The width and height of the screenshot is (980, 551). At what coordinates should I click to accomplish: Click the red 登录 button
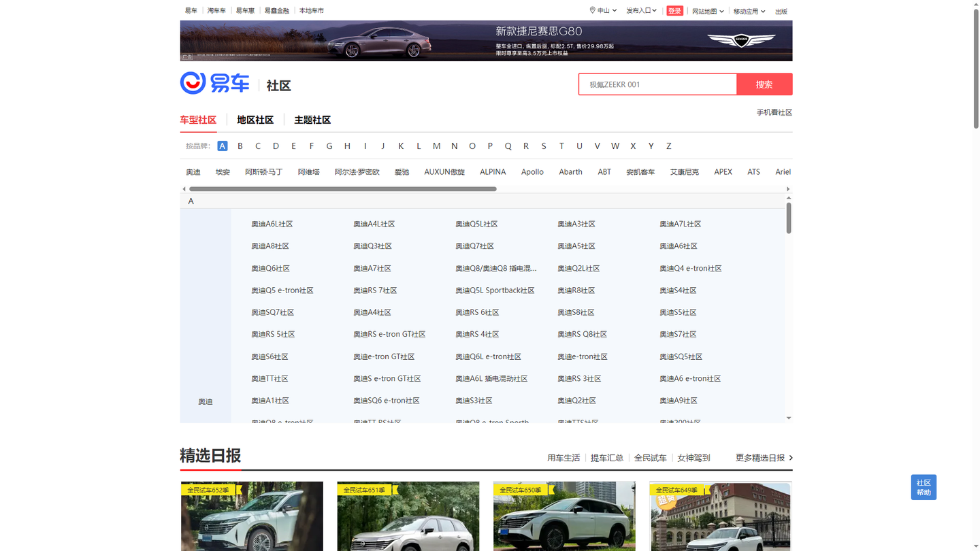tap(674, 11)
